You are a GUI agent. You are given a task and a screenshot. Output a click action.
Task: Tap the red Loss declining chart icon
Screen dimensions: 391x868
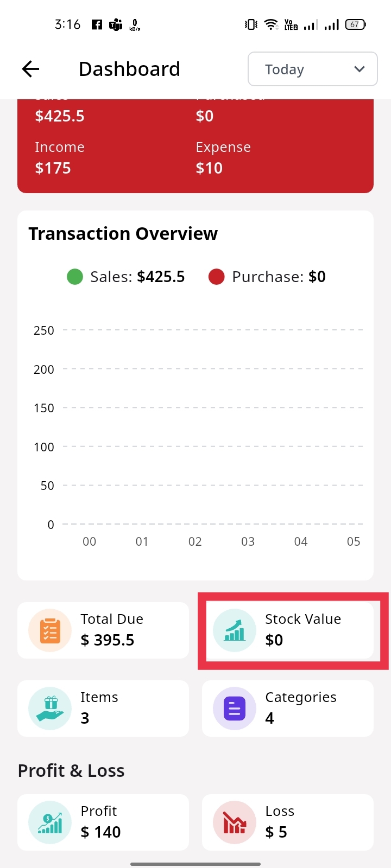coord(235,822)
